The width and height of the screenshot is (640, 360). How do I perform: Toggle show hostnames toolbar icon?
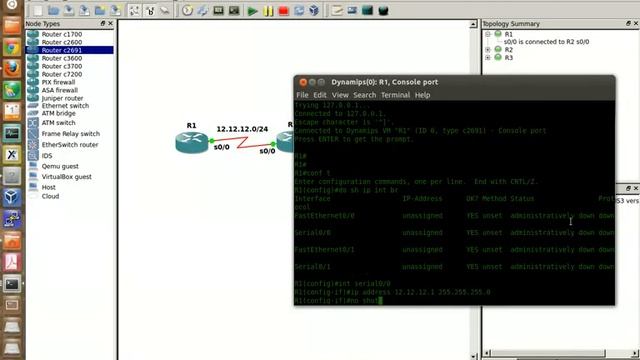(x=150, y=11)
